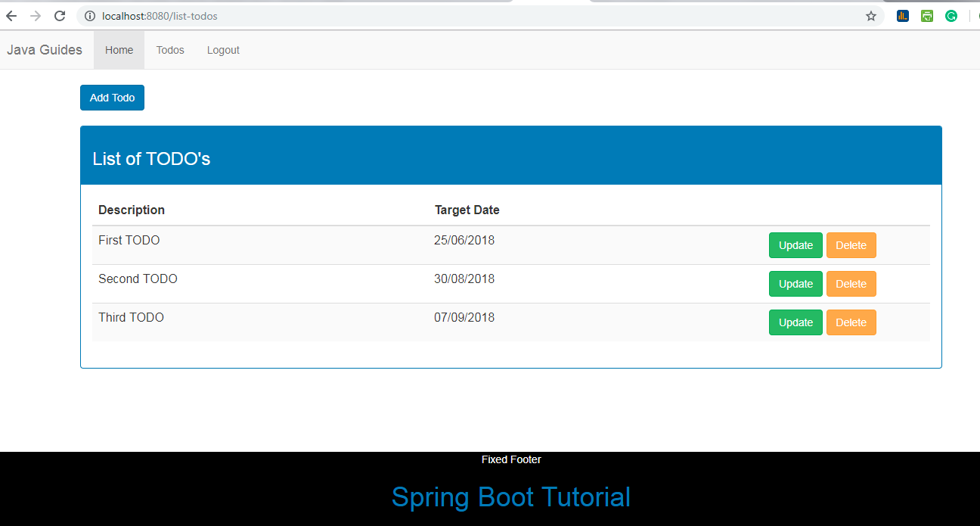Screen dimensions: 980x526
Task: Select the "Second TODO" description cell
Action: tap(260, 284)
